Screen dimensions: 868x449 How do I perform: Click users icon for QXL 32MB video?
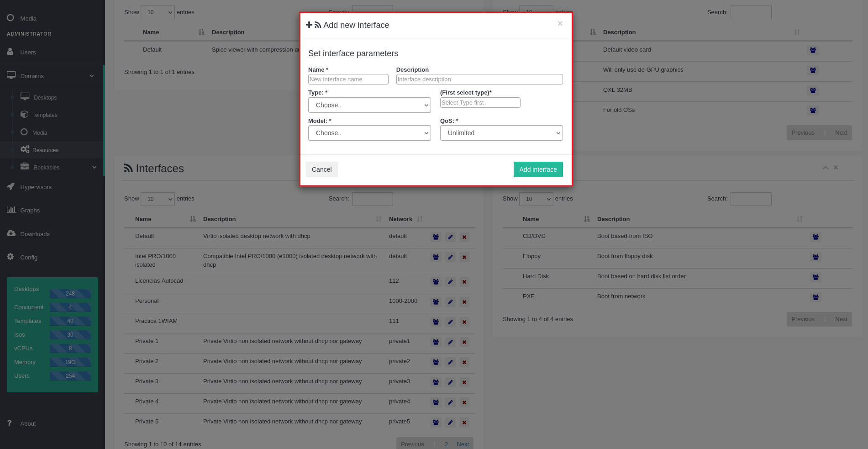(813, 90)
